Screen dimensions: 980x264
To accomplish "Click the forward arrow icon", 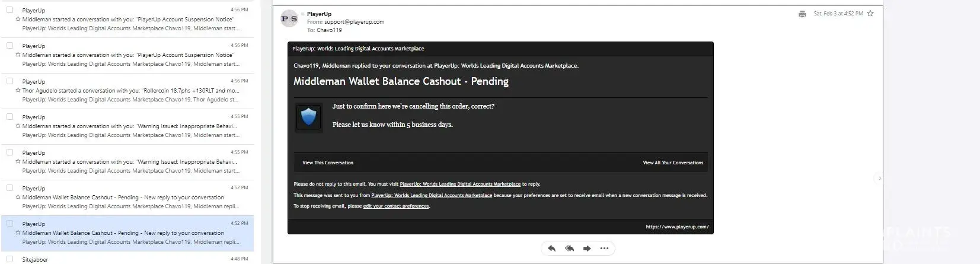I will (x=587, y=249).
